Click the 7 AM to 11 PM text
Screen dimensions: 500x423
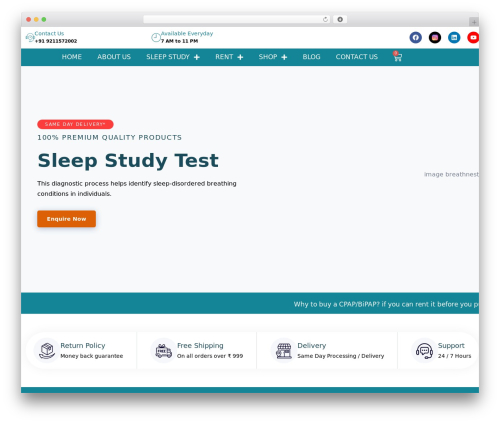point(180,41)
